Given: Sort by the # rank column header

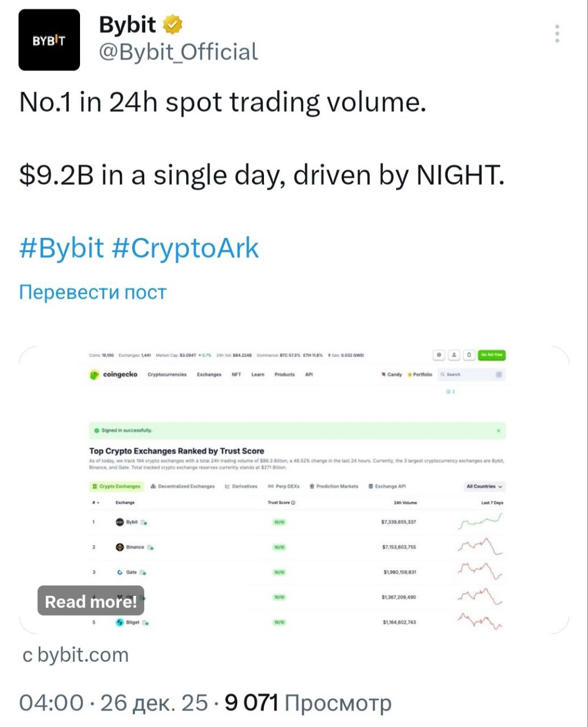Looking at the screenshot, I should coord(94,503).
